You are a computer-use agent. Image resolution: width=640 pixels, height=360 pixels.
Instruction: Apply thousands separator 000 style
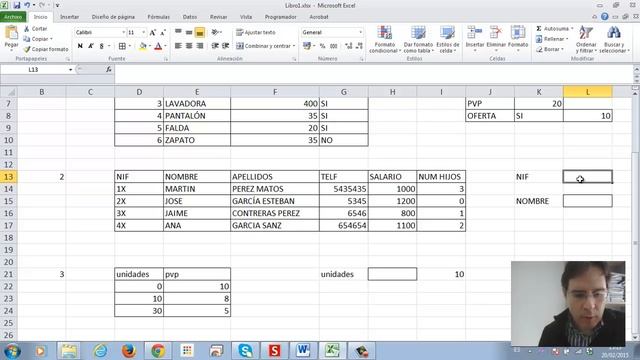pos(333,46)
